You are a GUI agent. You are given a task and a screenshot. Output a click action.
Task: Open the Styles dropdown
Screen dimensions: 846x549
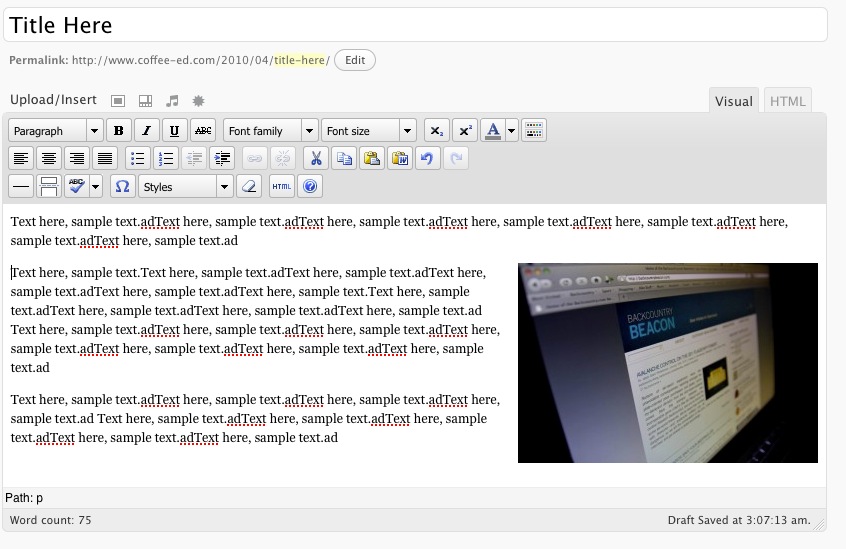pos(186,187)
